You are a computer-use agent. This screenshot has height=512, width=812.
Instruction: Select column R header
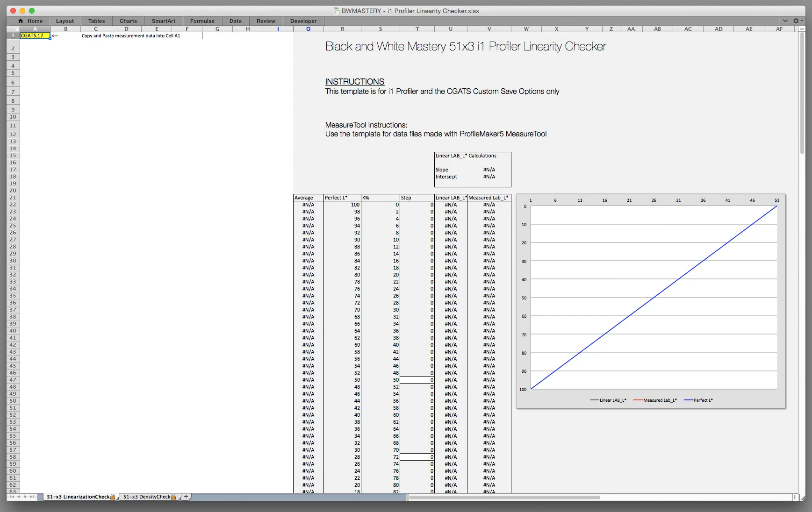coord(343,29)
